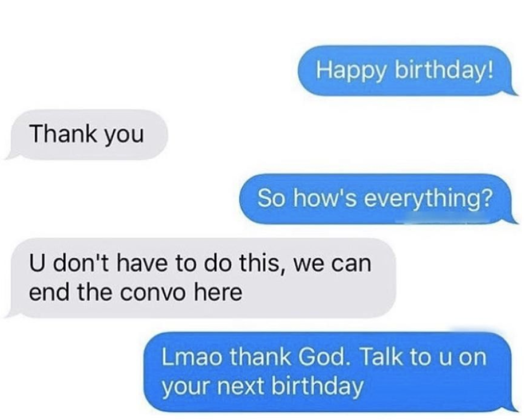Click the word 'convo' in gray reply
The image size is (527, 420).
[152, 293]
